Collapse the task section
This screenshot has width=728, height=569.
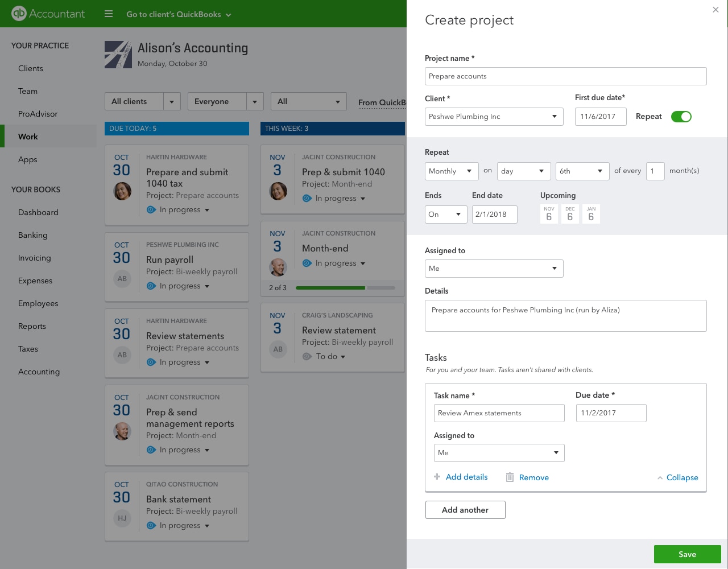677,477
